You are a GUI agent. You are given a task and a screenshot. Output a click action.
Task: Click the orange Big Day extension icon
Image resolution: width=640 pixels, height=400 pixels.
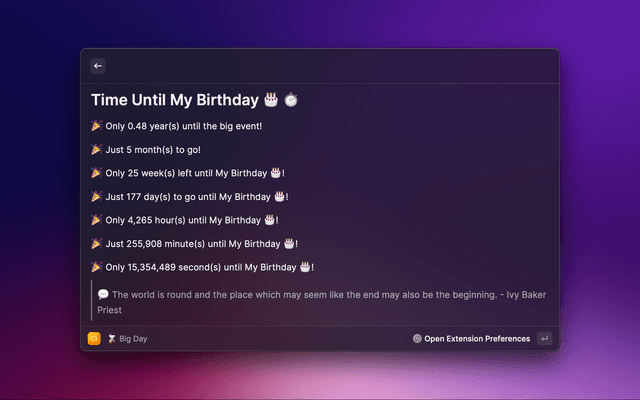94,338
